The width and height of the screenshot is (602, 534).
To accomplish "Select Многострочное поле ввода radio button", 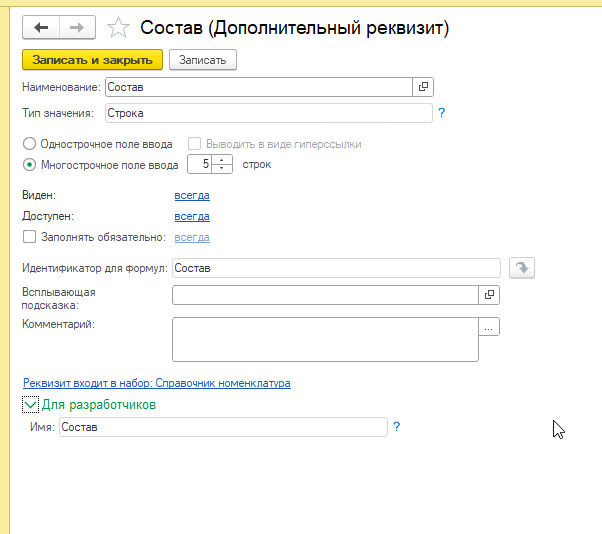I will pyautogui.click(x=29, y=165).
